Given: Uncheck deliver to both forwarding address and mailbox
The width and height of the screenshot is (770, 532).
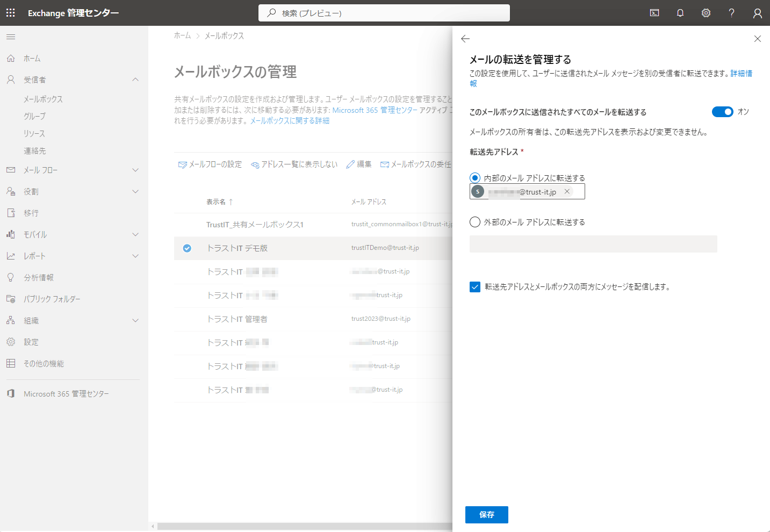Looking at the screenshot, I should click(x=475, y=287).
